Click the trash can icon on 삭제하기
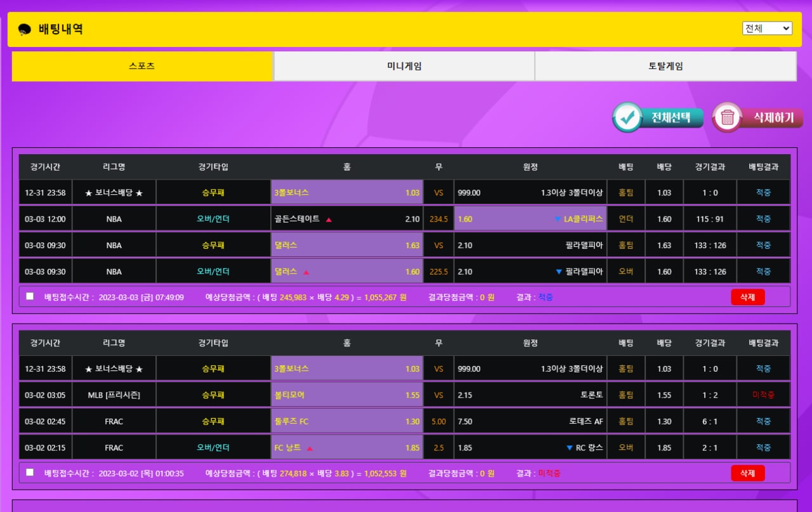The image size is (812, 512). pos(728,117)
